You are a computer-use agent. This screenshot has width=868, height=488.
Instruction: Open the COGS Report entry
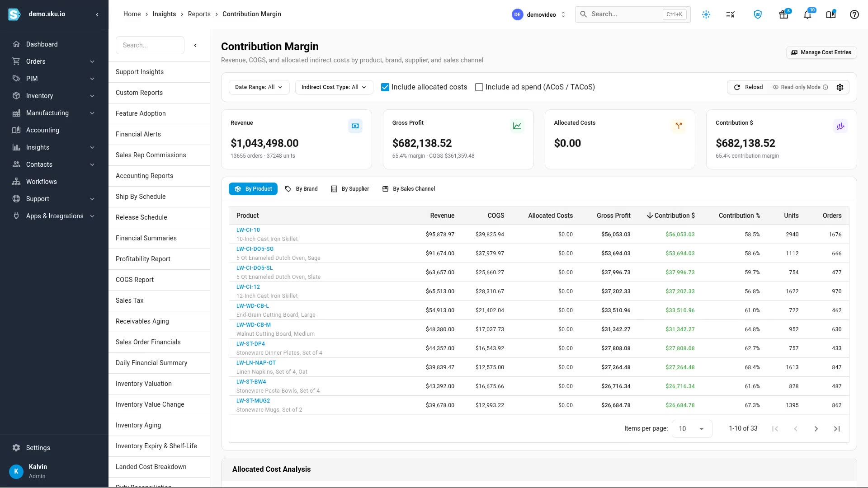click(x=159, y=280)
